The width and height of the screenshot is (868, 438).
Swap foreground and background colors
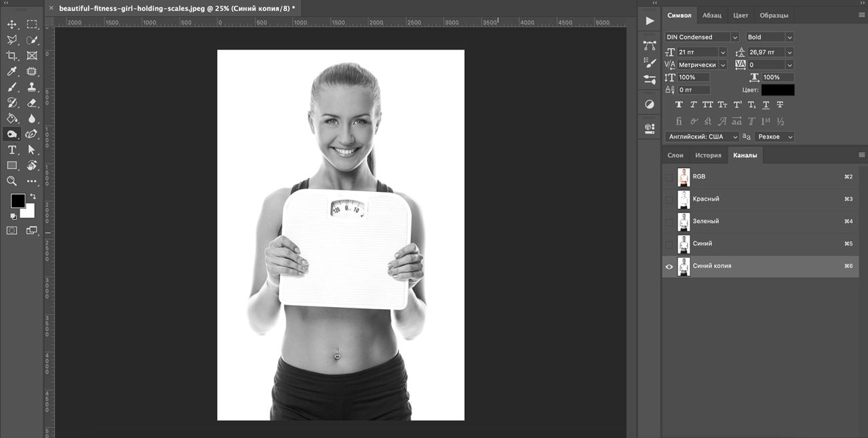[33, 197]
